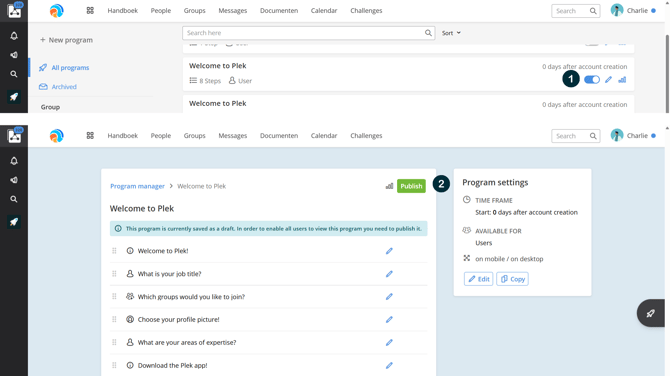Click the vertical scrollbar of the program list
Screen dimensions: 670x376
click(x=667, y=73)
